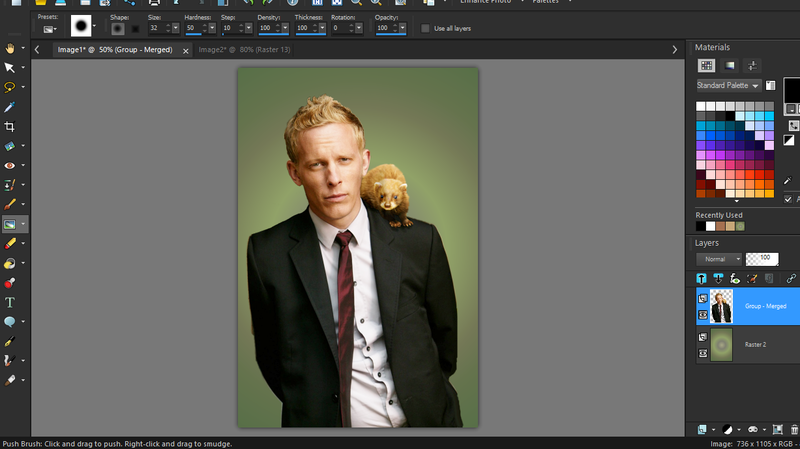This screenshot has height=449, width=800.
Task: Expand the Pan tool flyout arrow
Action: point(23,48)
